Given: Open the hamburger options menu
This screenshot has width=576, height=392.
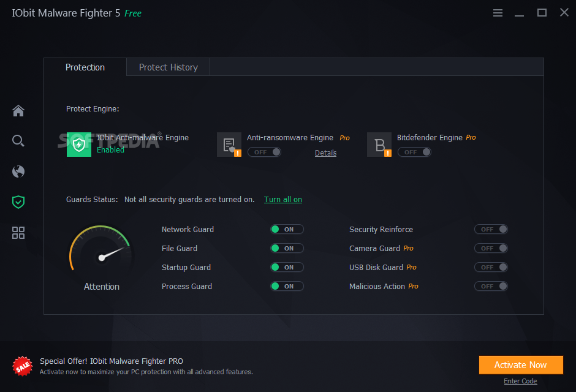Looking at the screenshot, I should point(498,13).
